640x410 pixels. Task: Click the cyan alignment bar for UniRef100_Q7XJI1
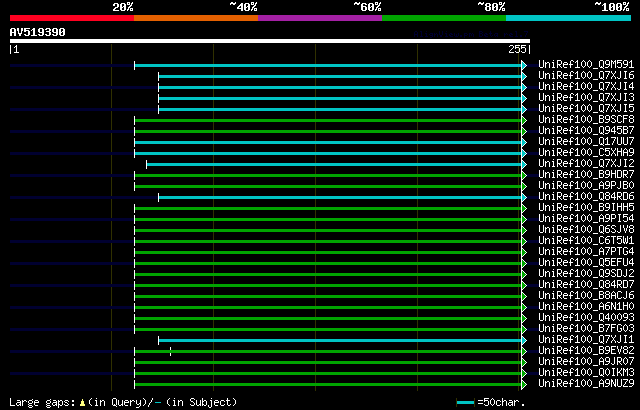340,341
